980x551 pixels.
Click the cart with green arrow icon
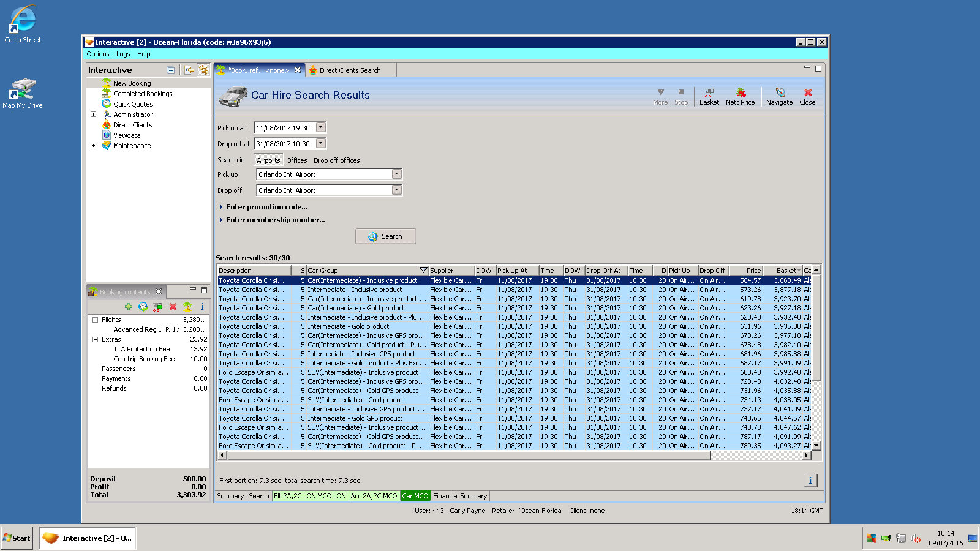coord(158,307)
